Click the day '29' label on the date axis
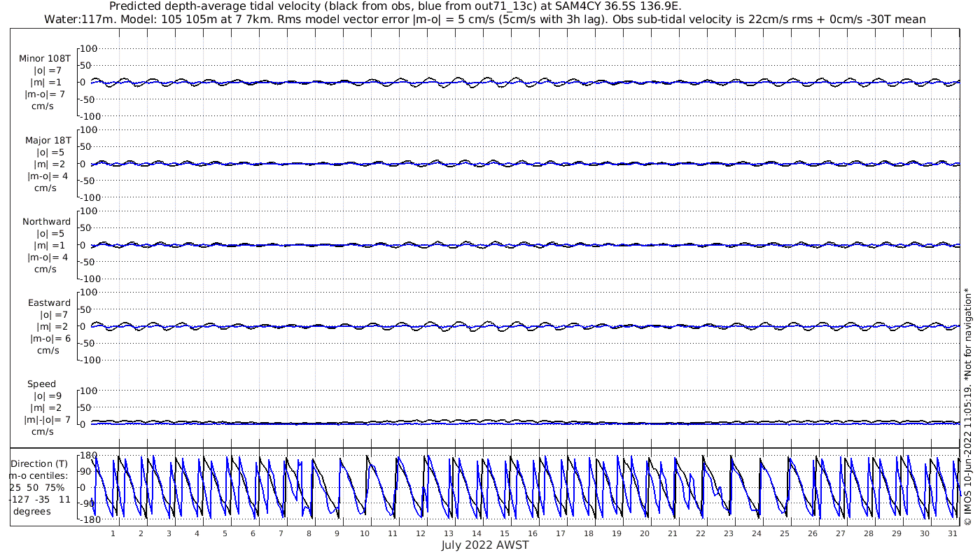 coord(897,533)
